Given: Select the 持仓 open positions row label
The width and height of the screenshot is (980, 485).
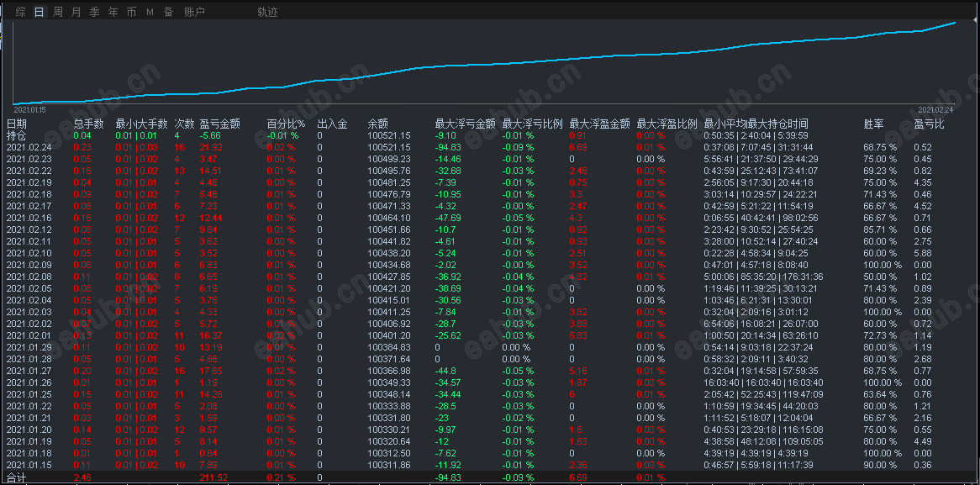Looking at the screenshot, I should coord(17,135).
